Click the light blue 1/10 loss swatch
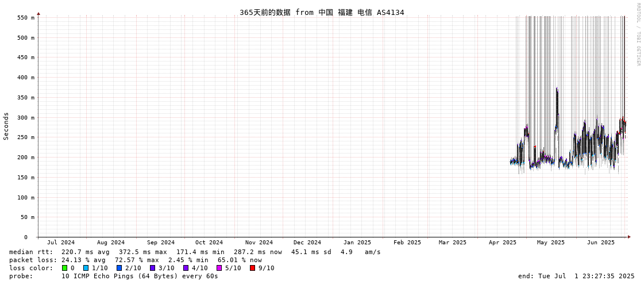 pos(86,268)
